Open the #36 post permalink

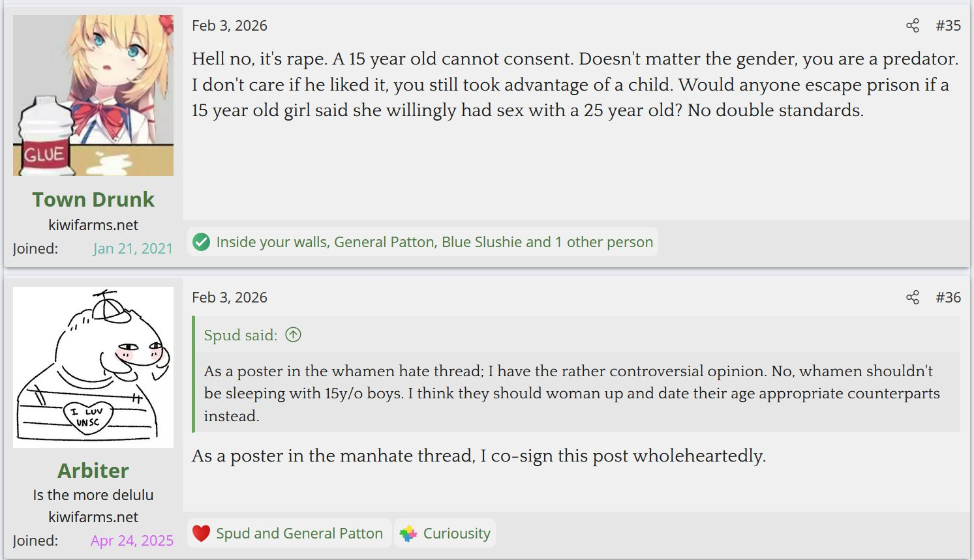click(x=948, y=297)
